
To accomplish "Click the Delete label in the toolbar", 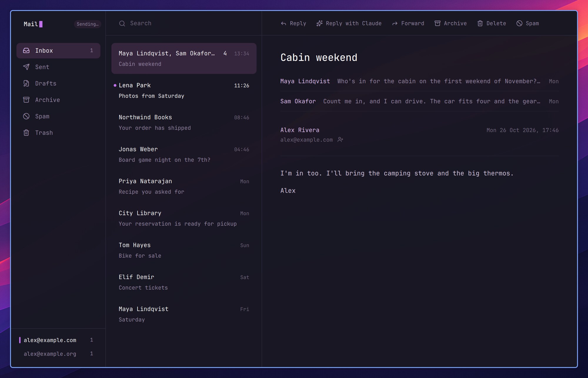I will pyautogui.click(x=496, y=24).
